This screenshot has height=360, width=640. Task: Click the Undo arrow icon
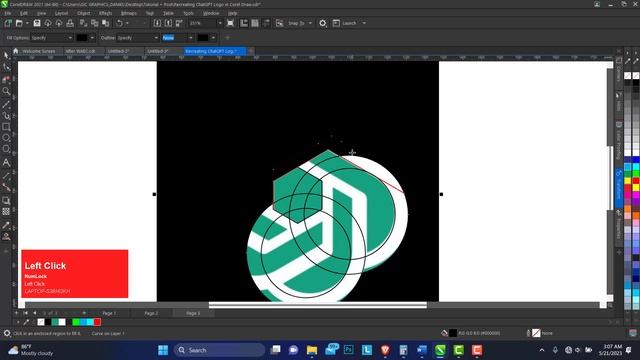pos(119,23)
